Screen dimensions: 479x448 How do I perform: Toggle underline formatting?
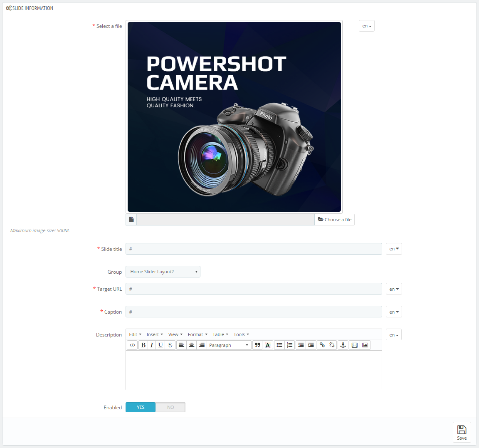pos(160,345)
